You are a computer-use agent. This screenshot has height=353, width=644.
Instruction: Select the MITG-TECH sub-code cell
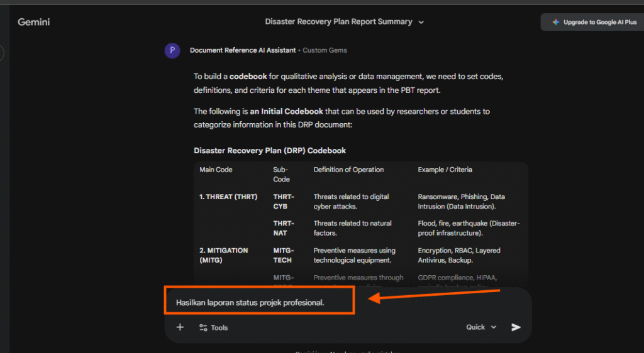pos(284,255)
